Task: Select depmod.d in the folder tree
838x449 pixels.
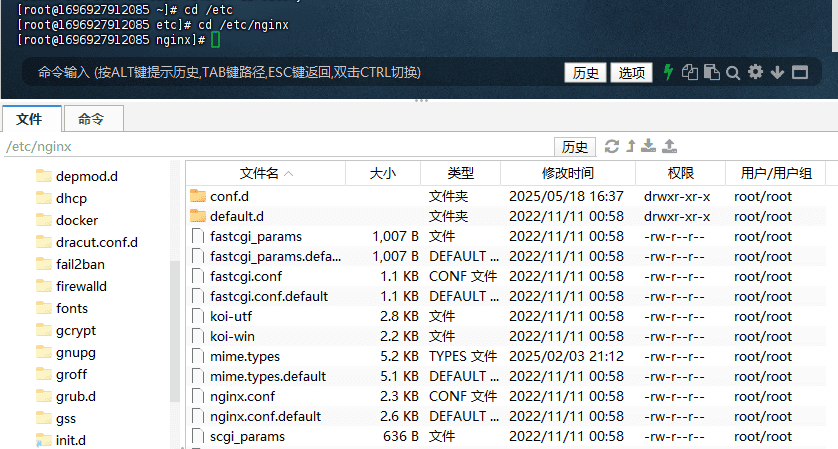Action: (x=87, y=176)
